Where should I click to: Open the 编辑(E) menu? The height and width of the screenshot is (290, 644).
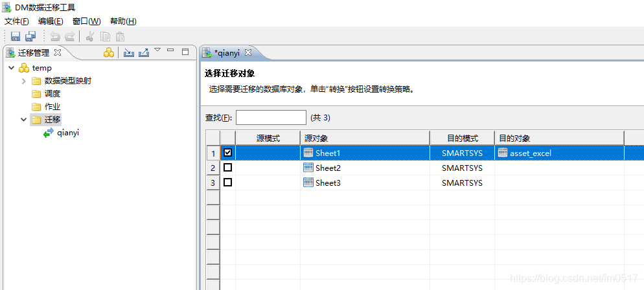coord(51,21)
